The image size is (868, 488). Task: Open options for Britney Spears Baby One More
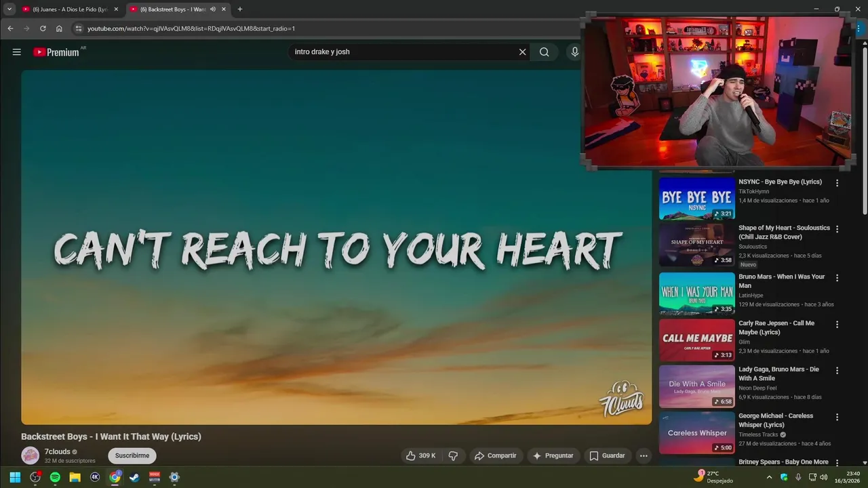pyautogui.click(x=837, y=464)
